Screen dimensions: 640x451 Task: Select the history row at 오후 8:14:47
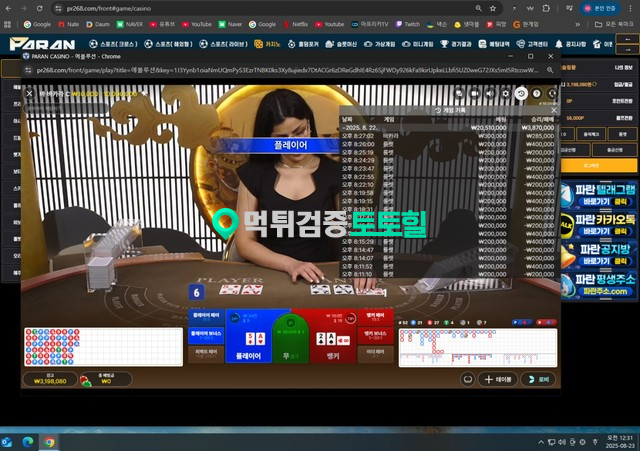[448, 250]
